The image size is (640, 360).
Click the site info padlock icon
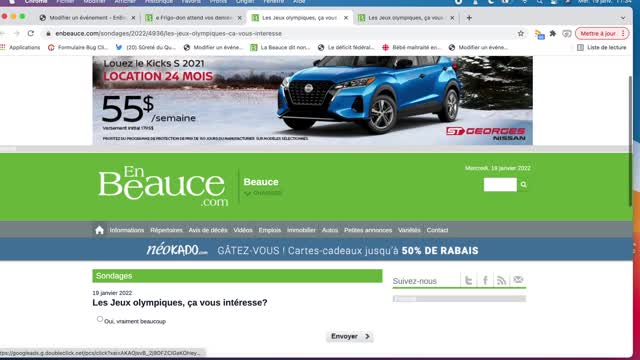click(x=48, y=33)
